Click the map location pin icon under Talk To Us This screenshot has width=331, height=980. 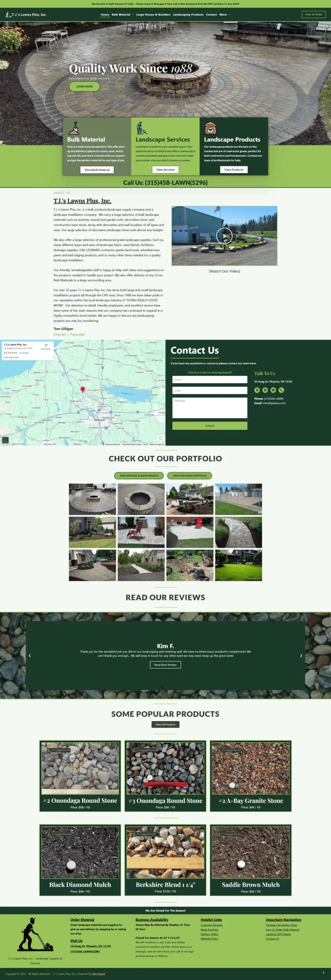click(x=257, y=390)
